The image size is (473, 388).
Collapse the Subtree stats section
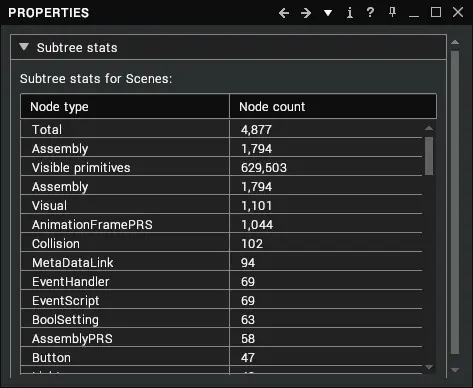[x=24, y=47]
